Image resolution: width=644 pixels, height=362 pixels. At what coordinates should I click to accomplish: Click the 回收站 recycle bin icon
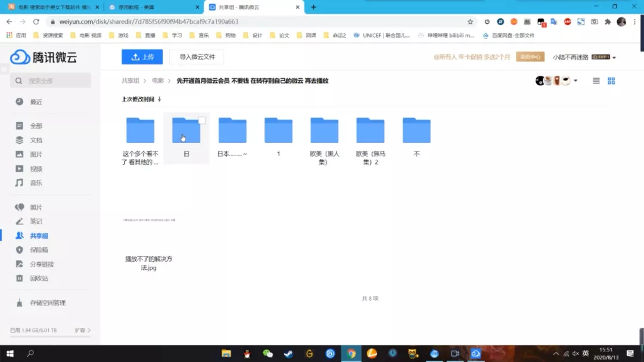pos(19,278)
